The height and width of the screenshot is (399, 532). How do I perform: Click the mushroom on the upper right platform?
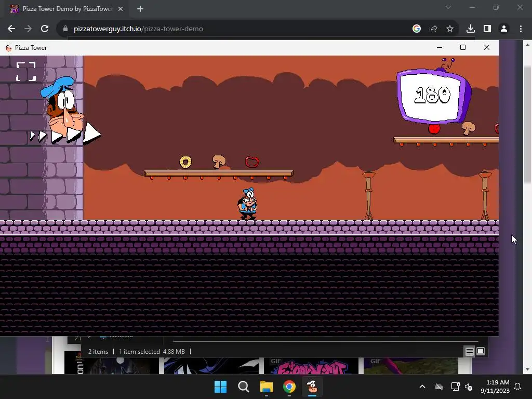tap(469, 129)
